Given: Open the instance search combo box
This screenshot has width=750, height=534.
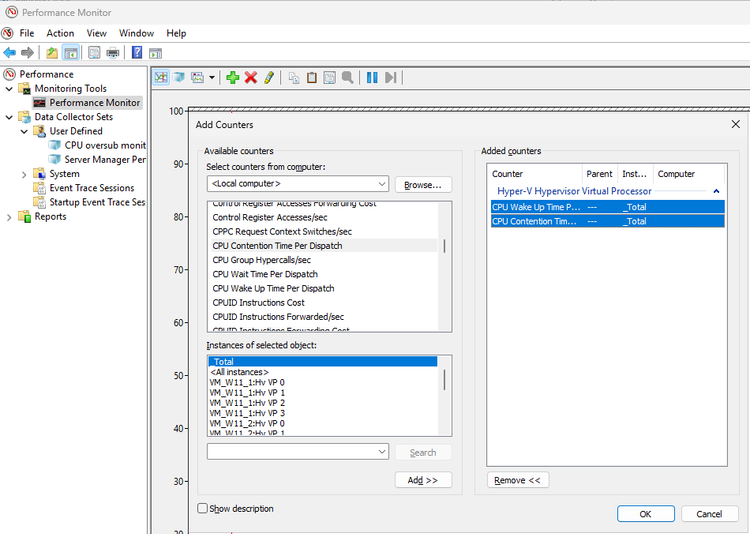Looking at the screenshot, I should 298,452.
